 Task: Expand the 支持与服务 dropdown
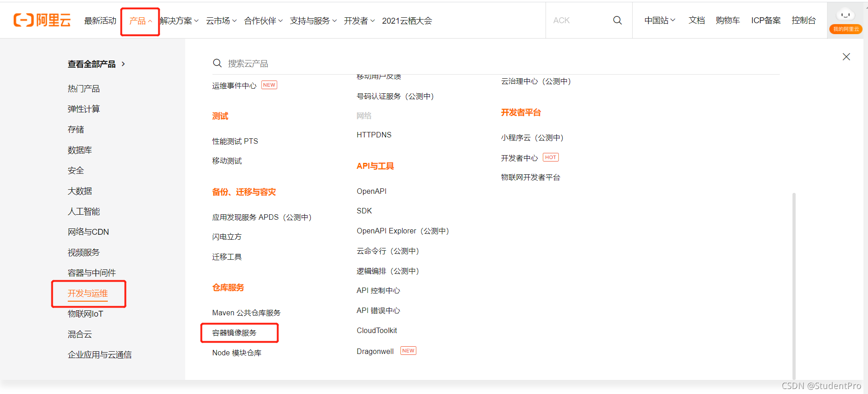coord(313,21)
